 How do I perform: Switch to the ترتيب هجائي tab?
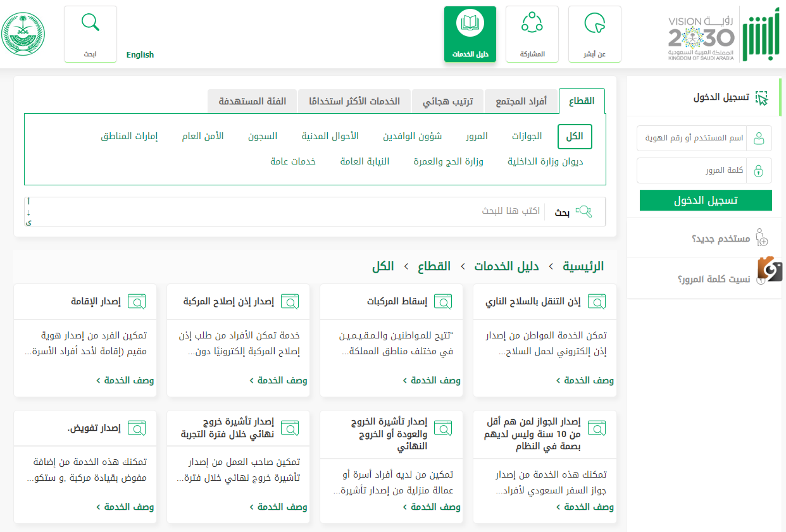pos(447,101)
